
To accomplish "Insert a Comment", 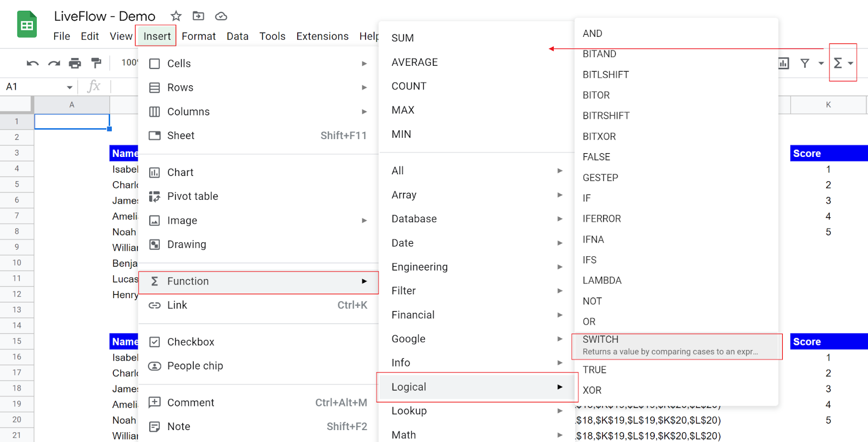I will [x=258, y=402].
